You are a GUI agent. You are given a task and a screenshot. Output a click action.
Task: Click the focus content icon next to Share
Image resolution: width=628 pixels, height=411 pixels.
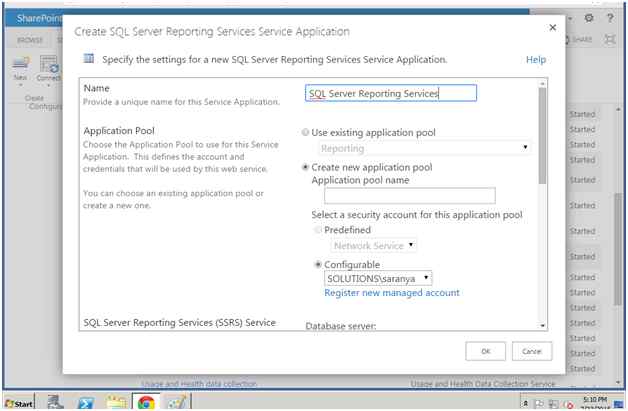610,39
